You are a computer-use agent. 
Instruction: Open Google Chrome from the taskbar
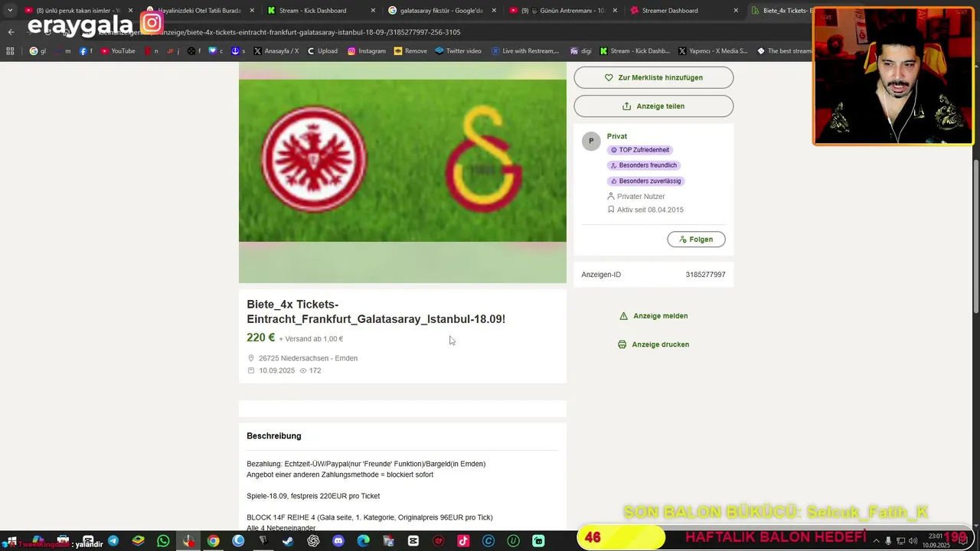(x=213, y=541)
